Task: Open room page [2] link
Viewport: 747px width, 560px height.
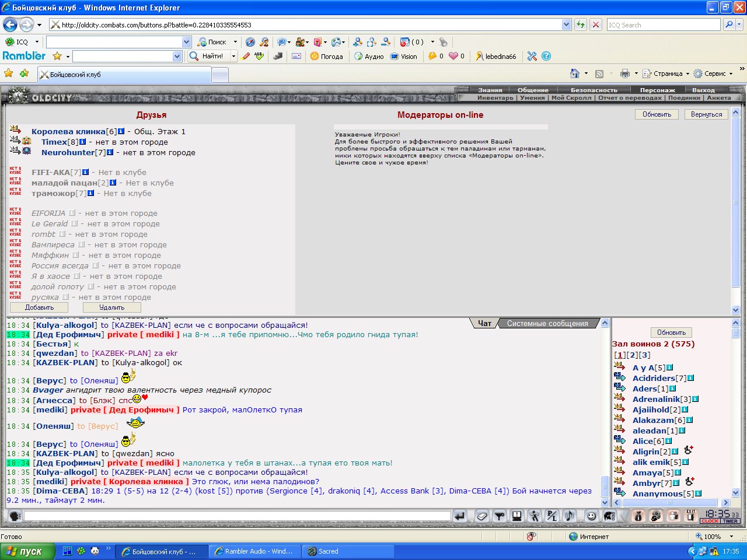Action: pos(632,355)
